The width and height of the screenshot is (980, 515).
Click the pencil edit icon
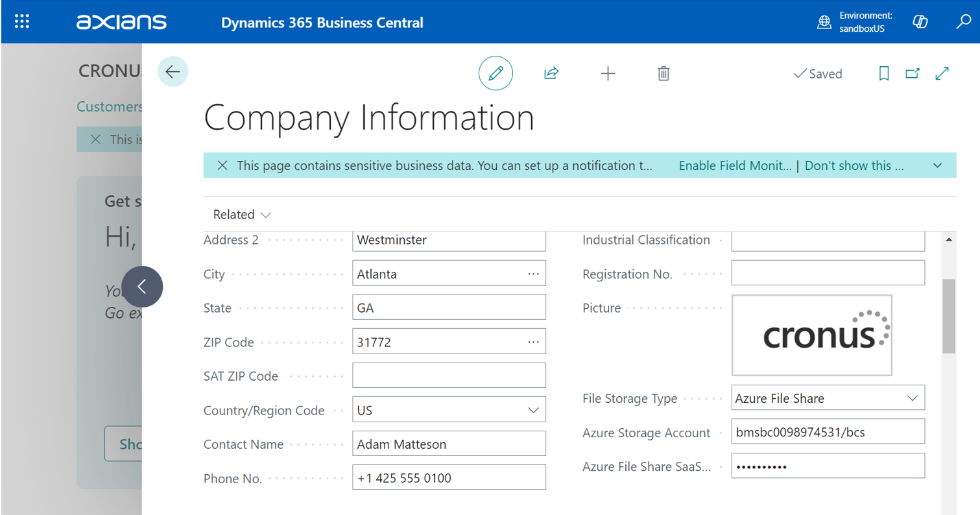click(496, 73)
